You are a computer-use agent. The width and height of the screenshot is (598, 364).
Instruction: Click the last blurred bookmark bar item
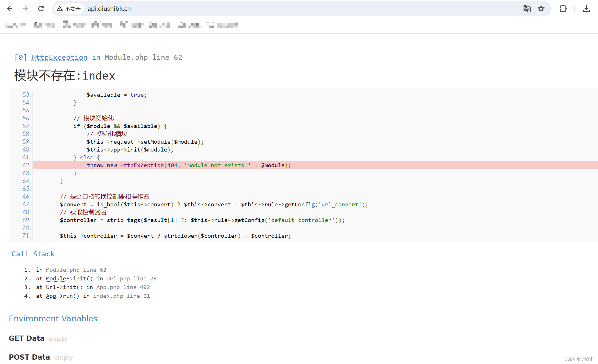(x=222, y=25)
